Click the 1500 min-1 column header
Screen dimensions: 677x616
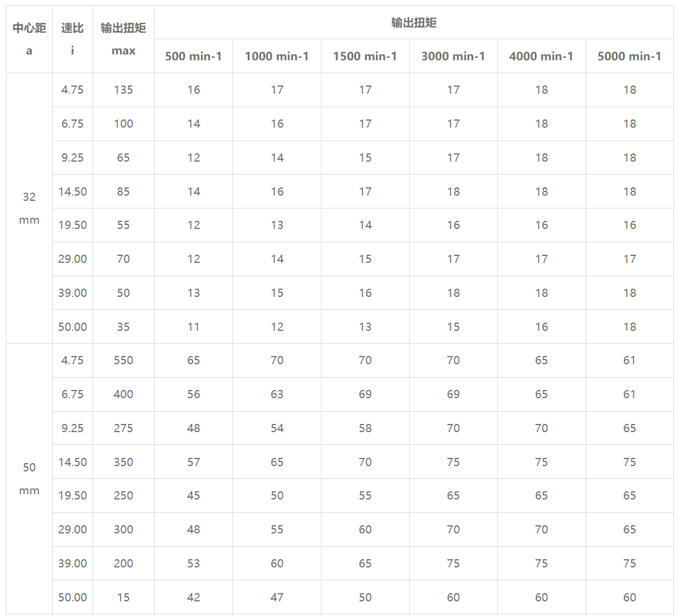click(x=365, y=56)
